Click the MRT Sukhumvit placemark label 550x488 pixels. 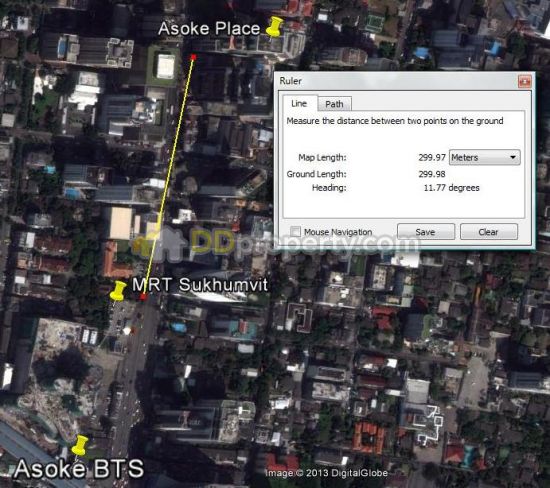pos(200,285)
